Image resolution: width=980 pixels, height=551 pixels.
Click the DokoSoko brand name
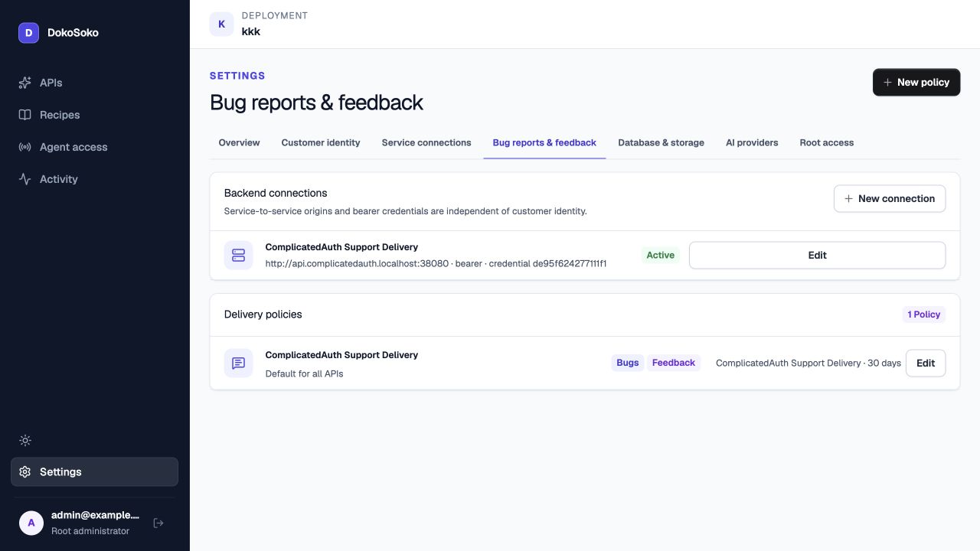click(73, 32)
